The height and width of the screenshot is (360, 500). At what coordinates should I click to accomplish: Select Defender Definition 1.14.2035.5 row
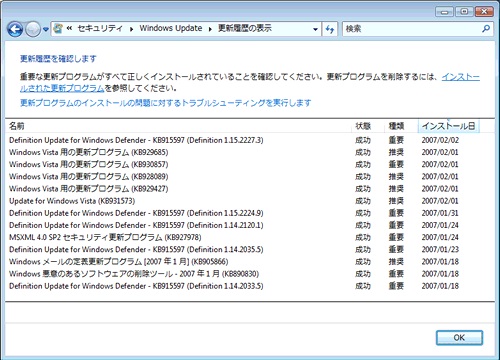pyautogui.click(x=250, y=249)
